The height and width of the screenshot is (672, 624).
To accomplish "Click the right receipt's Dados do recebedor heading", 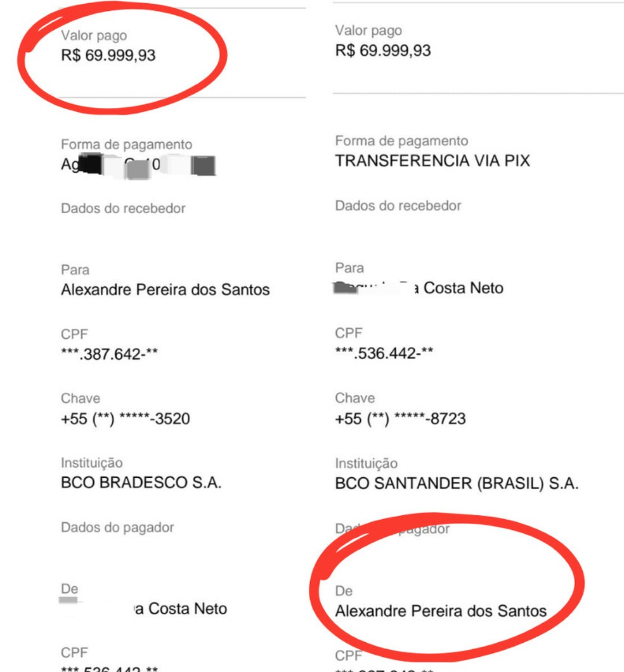I will coord(398,206).
